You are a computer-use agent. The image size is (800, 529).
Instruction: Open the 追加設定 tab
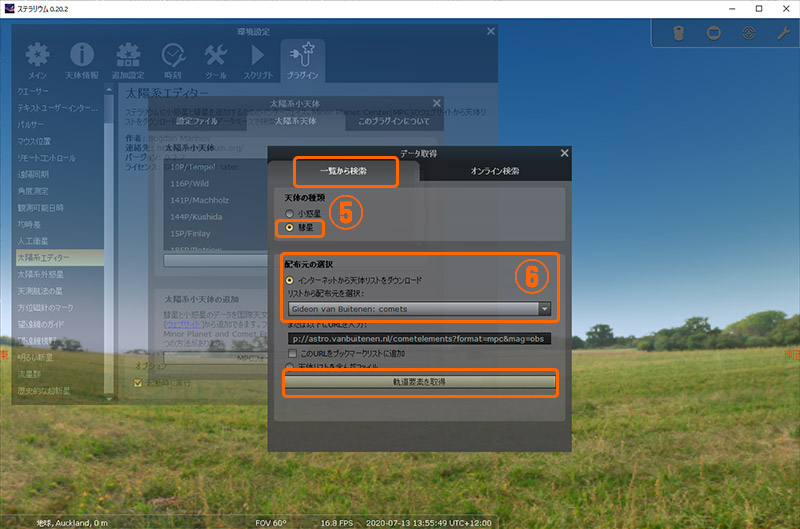pos(128,61)
